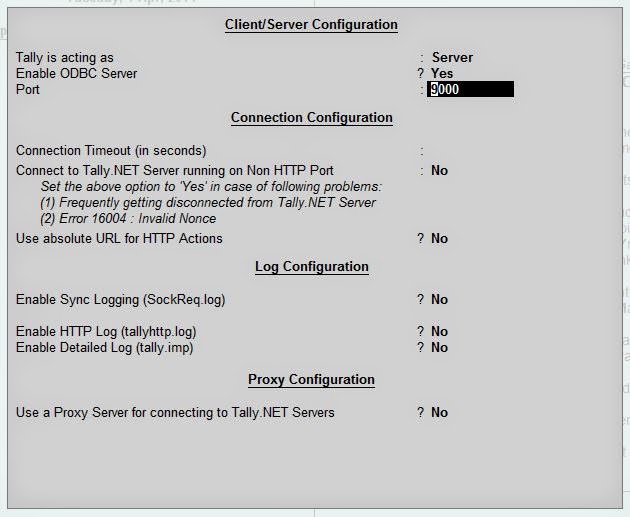The image size is (630, 517).
Task: Select the 'Tally is acting as' label
Action: 65,57
